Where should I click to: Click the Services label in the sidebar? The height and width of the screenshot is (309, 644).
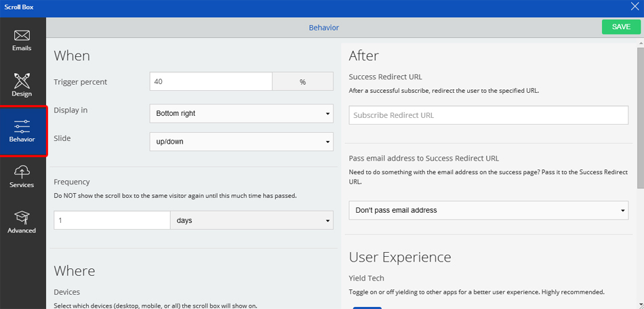tap(22, 185)
